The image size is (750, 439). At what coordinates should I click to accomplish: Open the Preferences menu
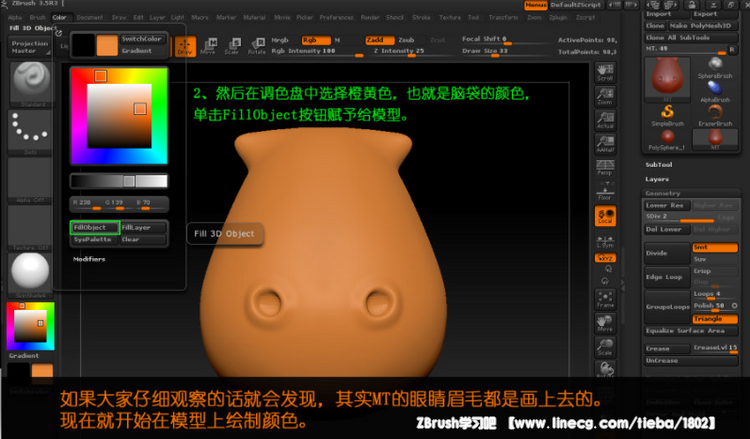coord(336,17)
